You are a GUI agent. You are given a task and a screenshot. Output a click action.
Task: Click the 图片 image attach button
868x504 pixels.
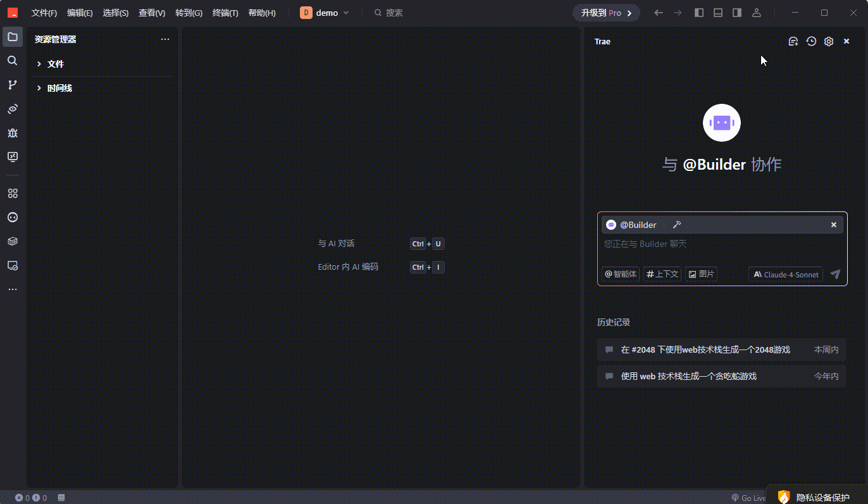point(702,274)
